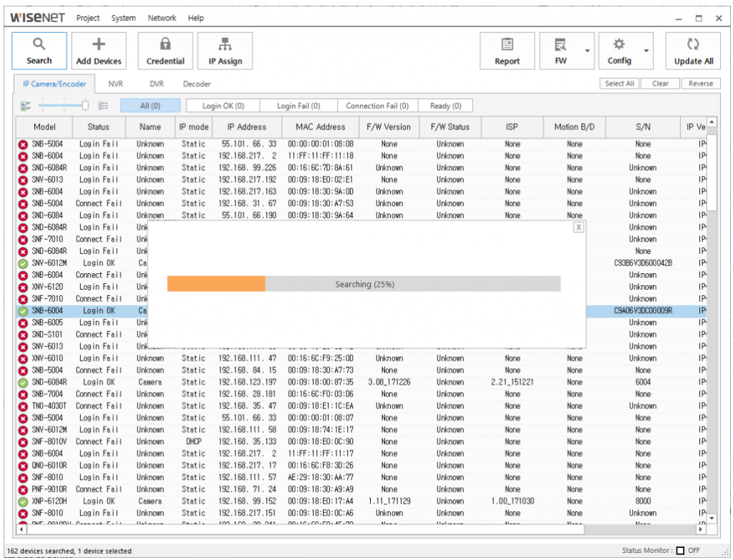The width and height of the screenshot is (733, 560).
Task: Click the Select All button
Action: (619, 84)
